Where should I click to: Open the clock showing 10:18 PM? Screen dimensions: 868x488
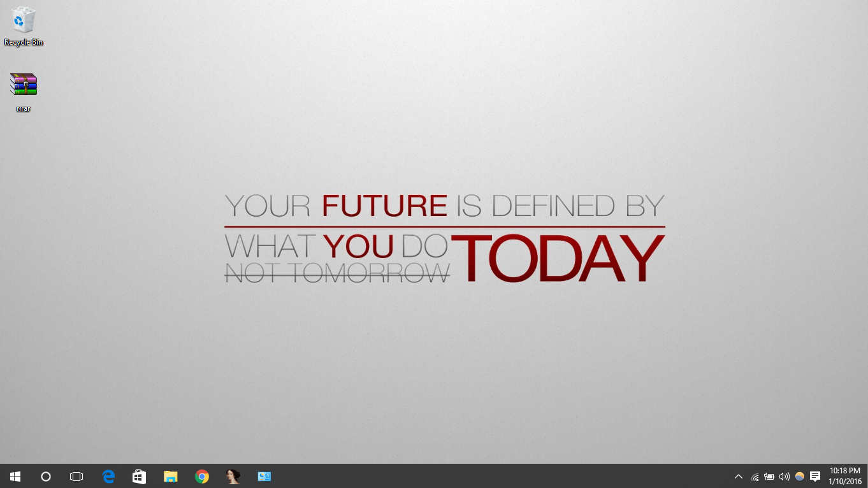845,476
